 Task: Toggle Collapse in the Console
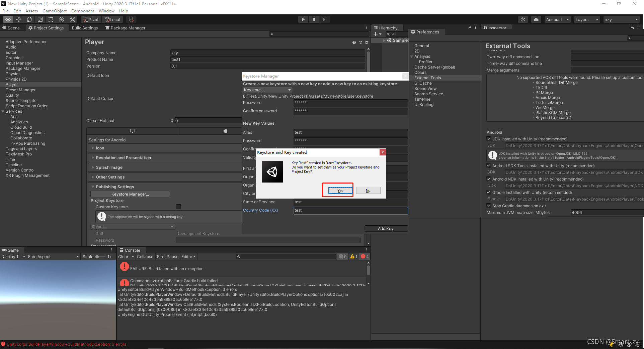point(145,257)
